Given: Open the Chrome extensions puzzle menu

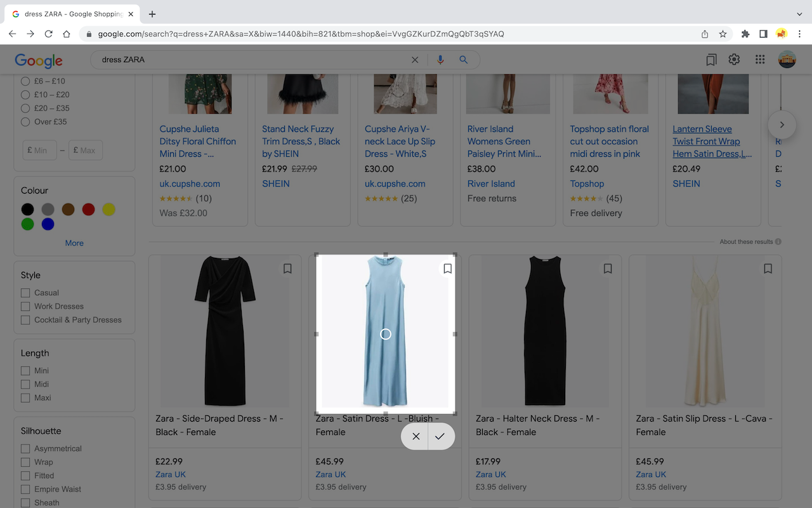Looking at the screenshot, I should pyautogui.click(x=745, y=34).
